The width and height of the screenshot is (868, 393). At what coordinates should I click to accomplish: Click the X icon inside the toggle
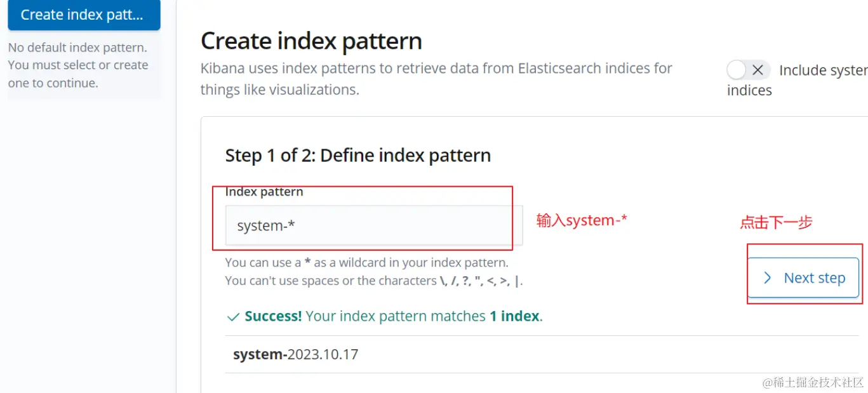pyautogui.click(x=757, y=70)
